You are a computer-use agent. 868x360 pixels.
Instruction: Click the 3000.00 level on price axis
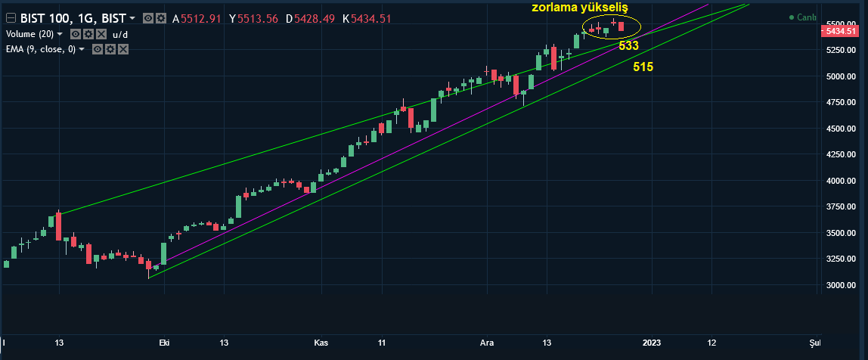(840, 285)
